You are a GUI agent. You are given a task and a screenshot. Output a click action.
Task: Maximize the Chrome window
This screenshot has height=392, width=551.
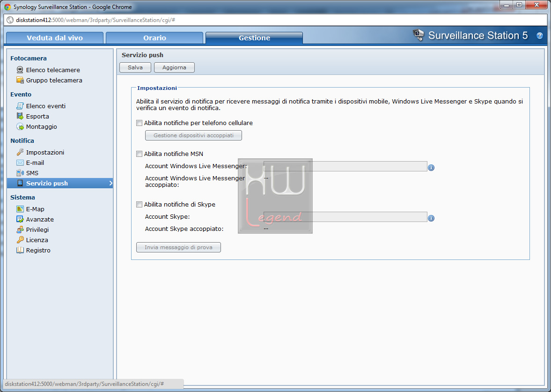point(519,5)
